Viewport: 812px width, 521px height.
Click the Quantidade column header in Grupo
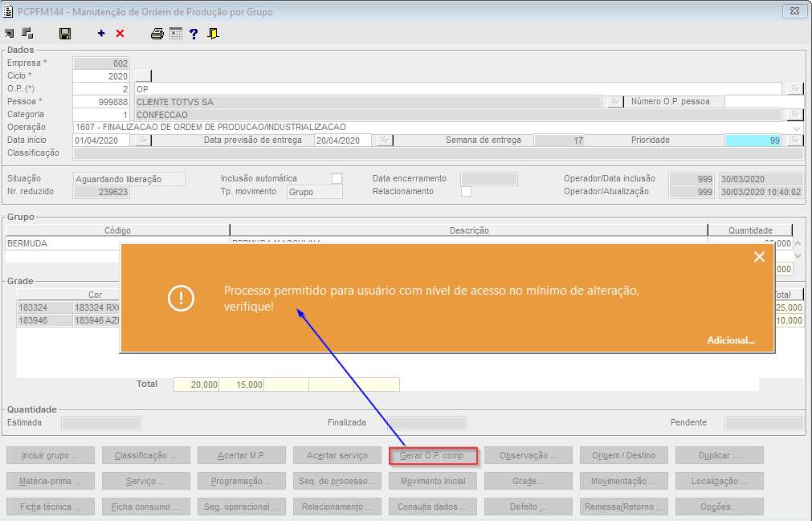[750, 230]
